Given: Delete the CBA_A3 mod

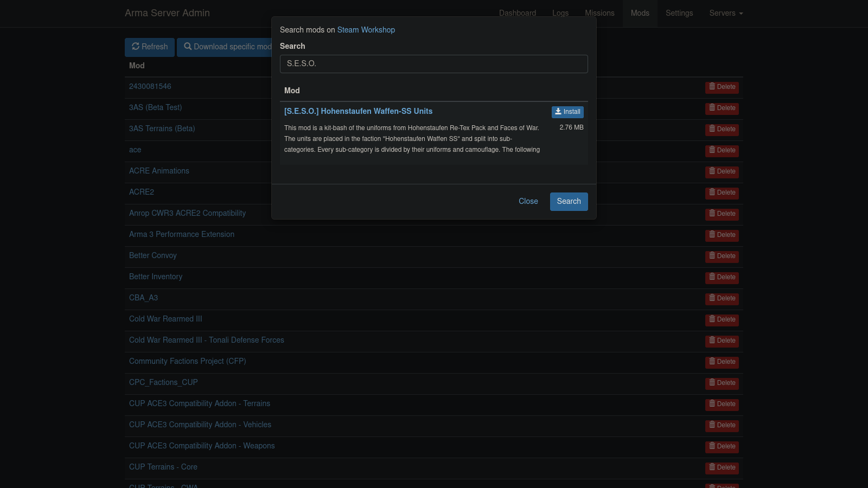Looking at the screenshot, I should [722, 299].
